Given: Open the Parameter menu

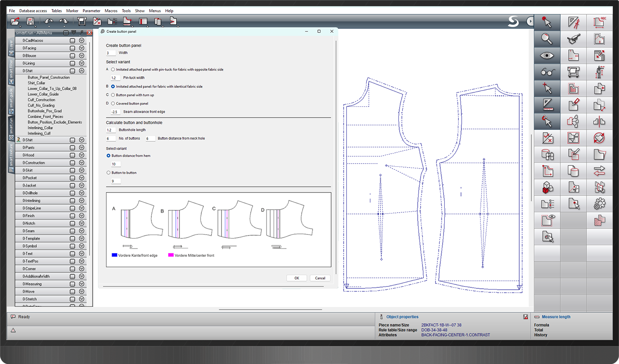Looking at the screenshot, I should pos(91,10).
